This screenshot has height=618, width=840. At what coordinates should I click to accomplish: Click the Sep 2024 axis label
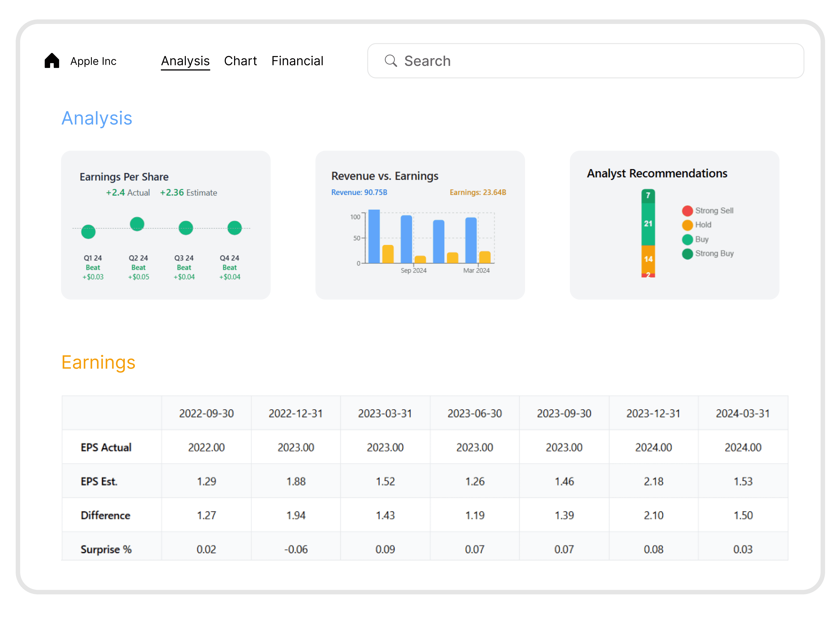413,270
